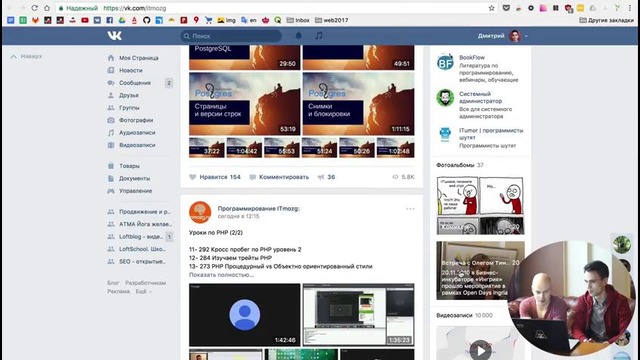Open the web2017 bookmarks folder
Image resolution: width=640 pixels, height=360 pixels.
click(331, 20)
